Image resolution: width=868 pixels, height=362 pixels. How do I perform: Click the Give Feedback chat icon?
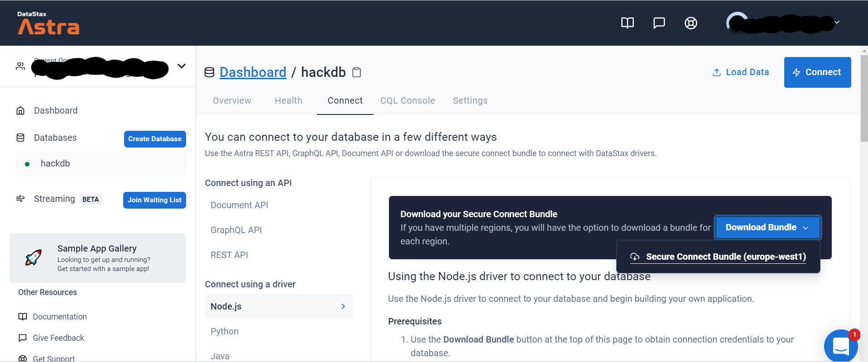coord(23,338)
